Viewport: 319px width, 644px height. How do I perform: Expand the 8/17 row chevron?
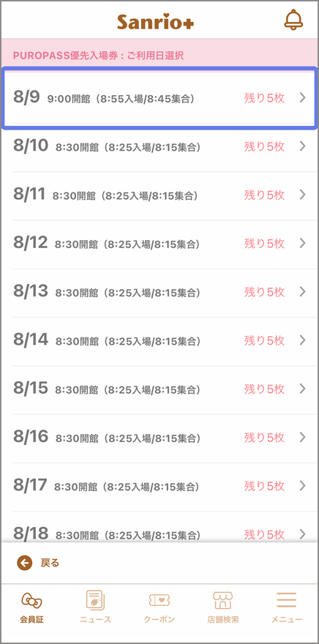[303, 485]
